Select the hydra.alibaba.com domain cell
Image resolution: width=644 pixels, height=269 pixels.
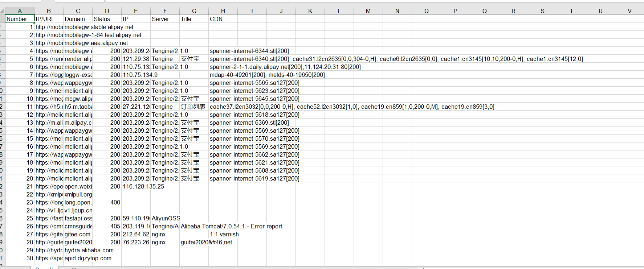[x=89, y=250]
